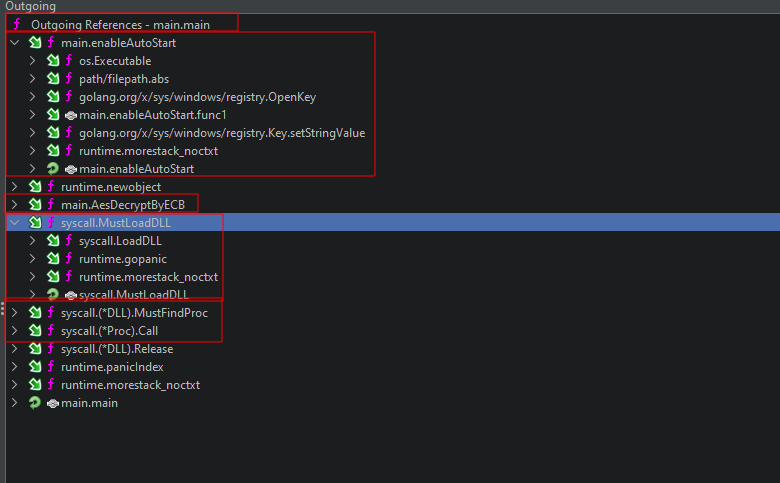
Task: Expand the runtime.newobject node
Action: click(x=15, y=187)
